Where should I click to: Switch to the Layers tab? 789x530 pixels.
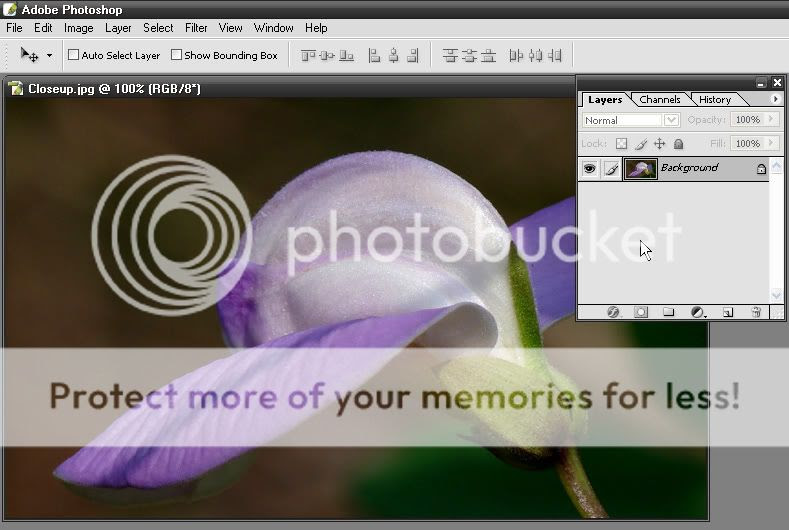[605, 99]
